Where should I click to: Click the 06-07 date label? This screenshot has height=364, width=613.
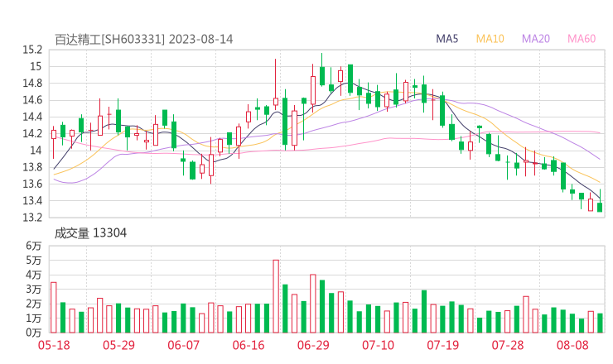183,345
